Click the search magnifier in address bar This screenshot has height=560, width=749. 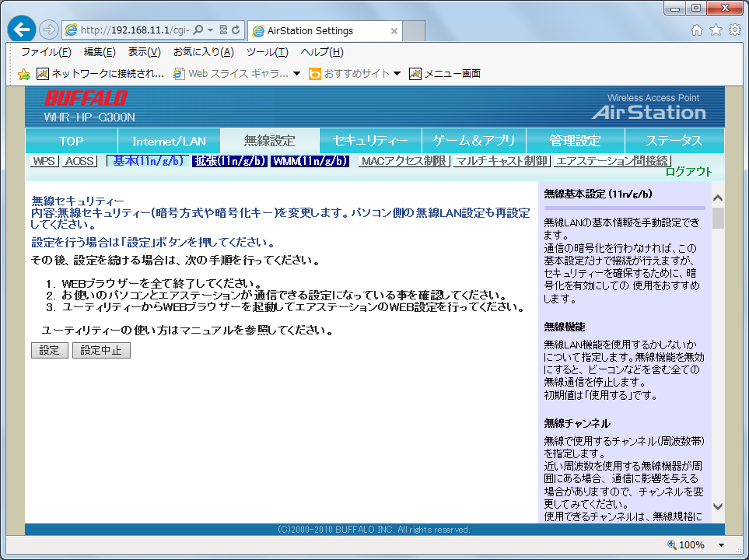point(198,30)
